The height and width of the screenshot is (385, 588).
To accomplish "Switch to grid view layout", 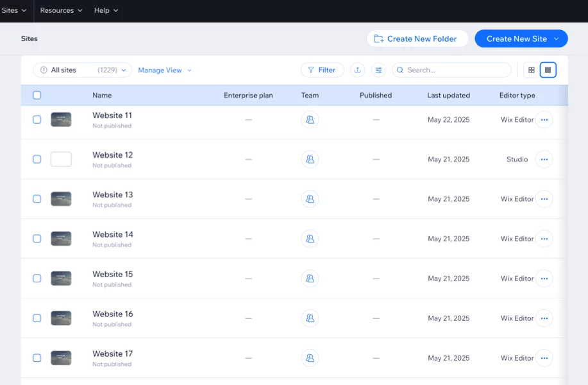I will 531,70.
